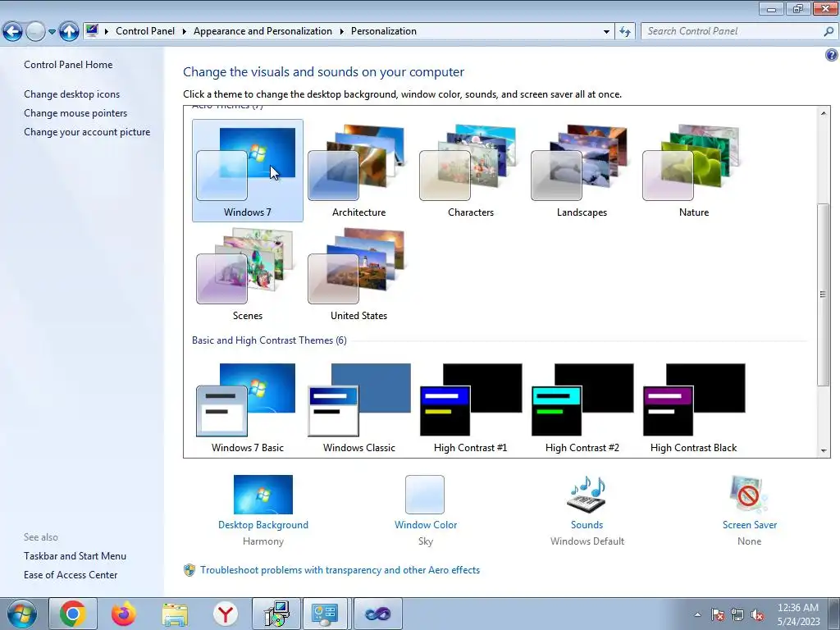Apply the Scenes theme

click(x=248, y=274)
